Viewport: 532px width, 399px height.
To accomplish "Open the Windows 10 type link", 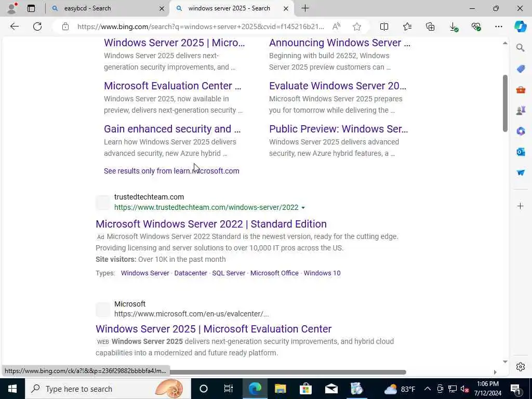I will (x=322, y=273).
